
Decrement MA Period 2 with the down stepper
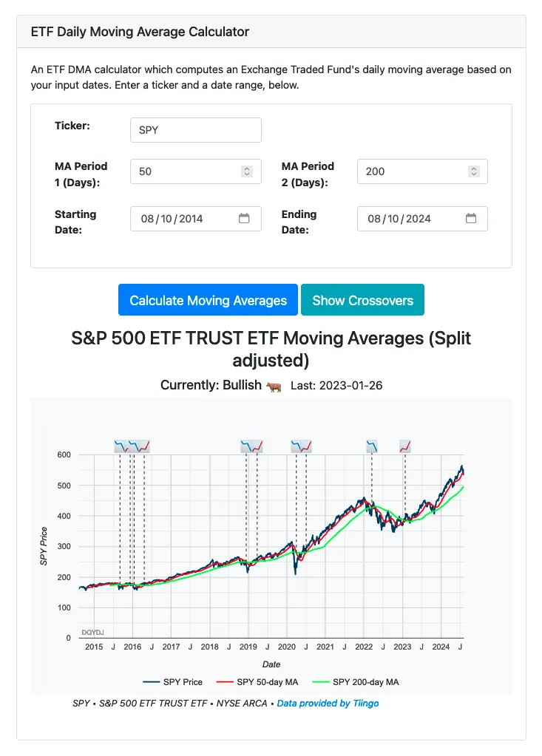click(473, 175)
